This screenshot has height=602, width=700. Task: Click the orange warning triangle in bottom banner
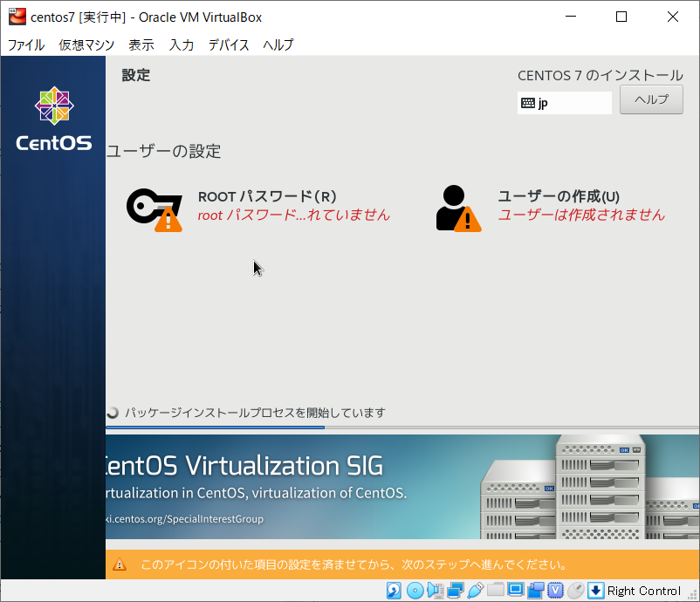pyautogui.click(x=120, y=564)
